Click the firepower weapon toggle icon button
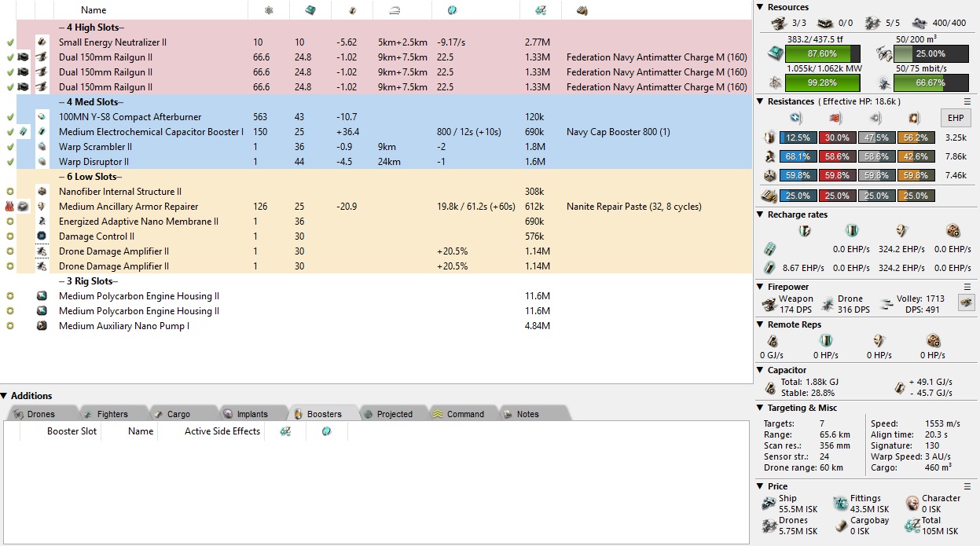This screenshot has width=980, height=546. 965,302
